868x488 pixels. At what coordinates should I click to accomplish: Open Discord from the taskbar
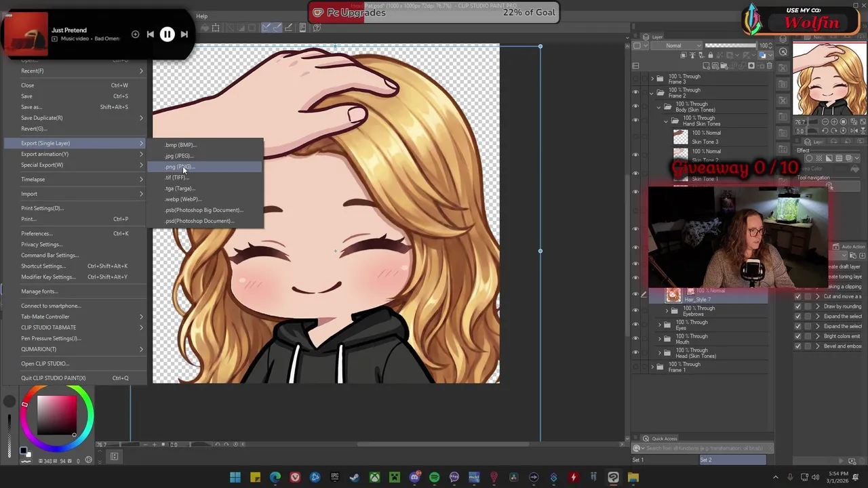tap(414, 478)
